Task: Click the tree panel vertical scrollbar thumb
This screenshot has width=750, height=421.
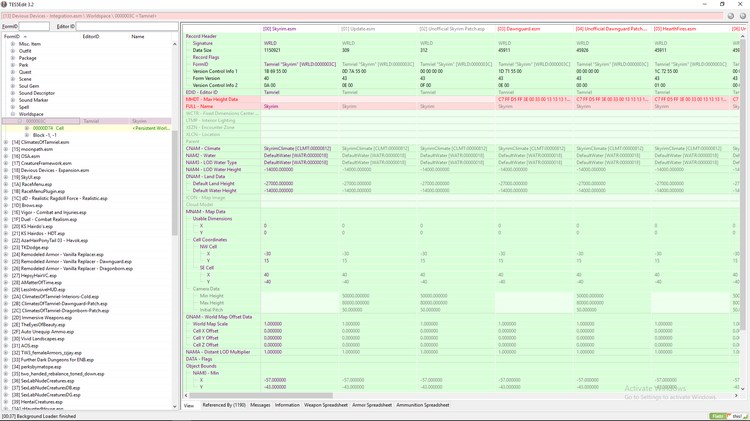Action: click(x=175, y=182)
